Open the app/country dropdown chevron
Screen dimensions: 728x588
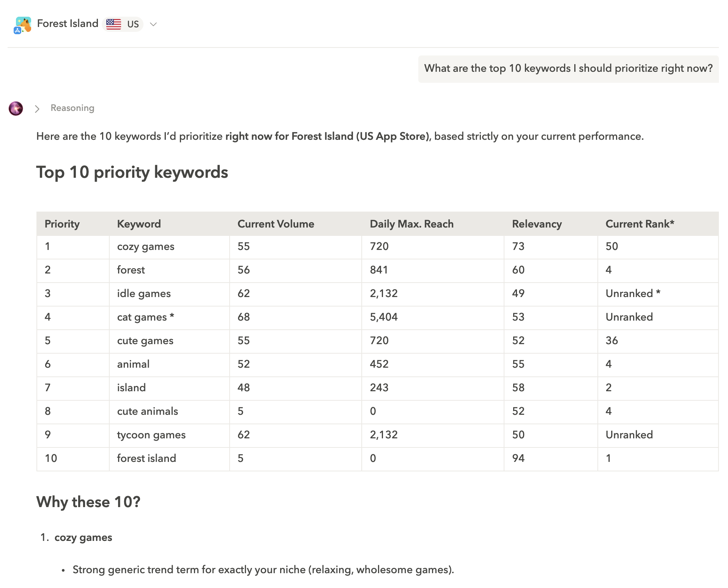(x=153, y=24)
